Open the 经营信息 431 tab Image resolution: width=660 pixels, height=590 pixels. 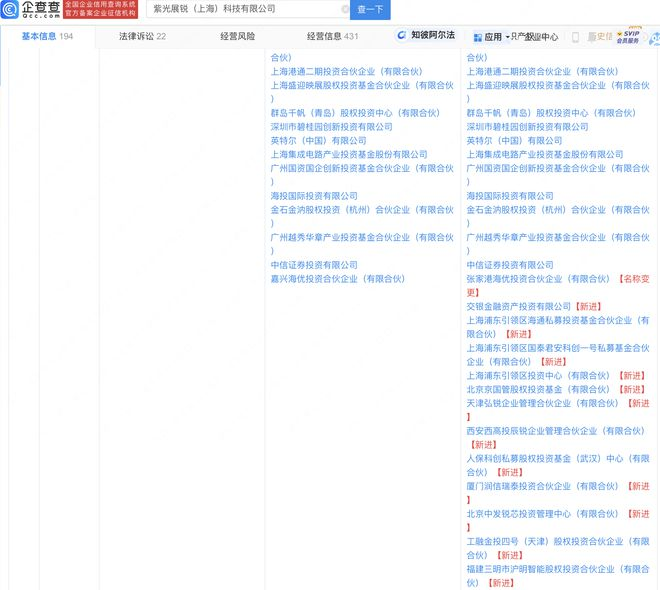coord(333,37)
